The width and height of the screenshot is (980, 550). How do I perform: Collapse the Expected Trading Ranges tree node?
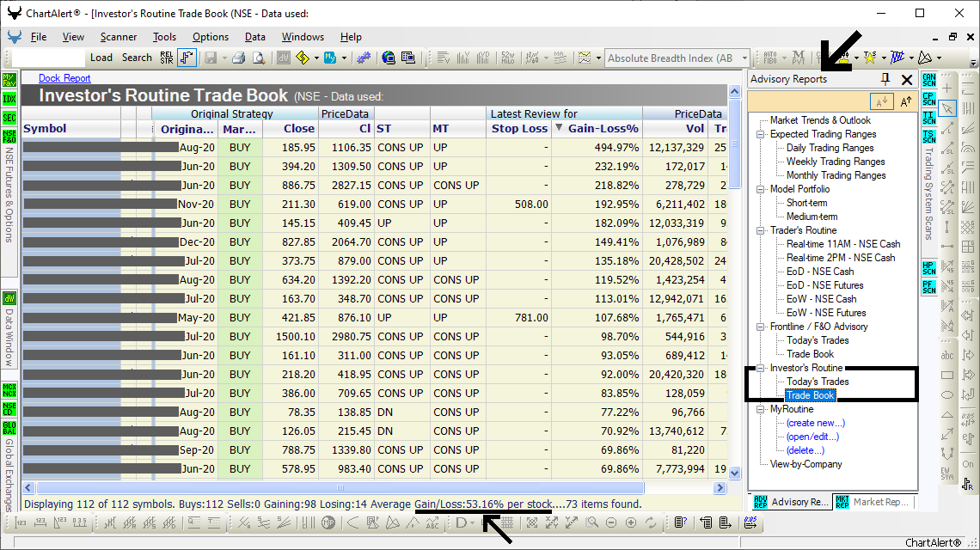pyautogui.click(x=761, y=134)
